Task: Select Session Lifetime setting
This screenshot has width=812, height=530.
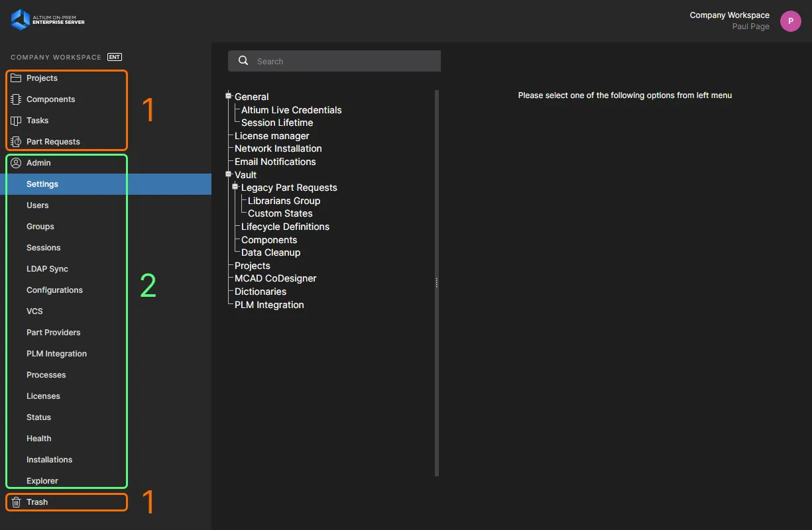Action: click(277, 123)
